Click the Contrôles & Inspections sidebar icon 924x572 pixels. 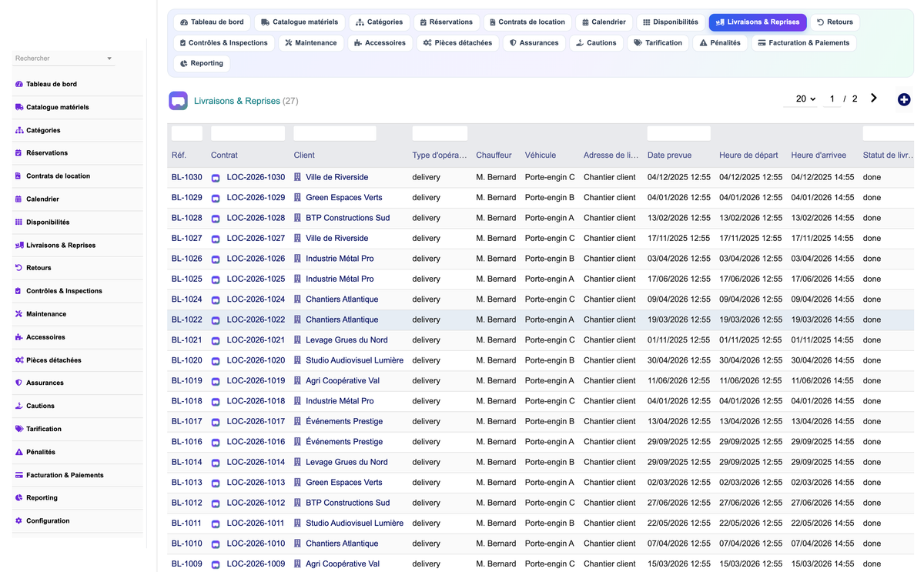tap(19, 291)
